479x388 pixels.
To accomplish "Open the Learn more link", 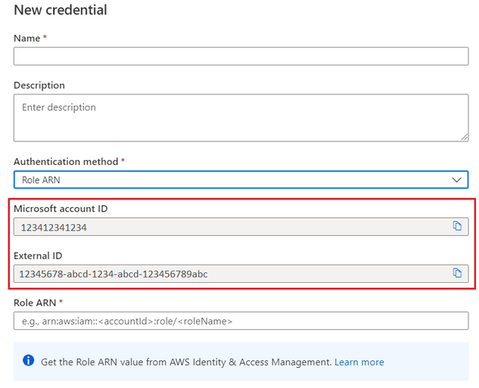I will coord(359,362).
